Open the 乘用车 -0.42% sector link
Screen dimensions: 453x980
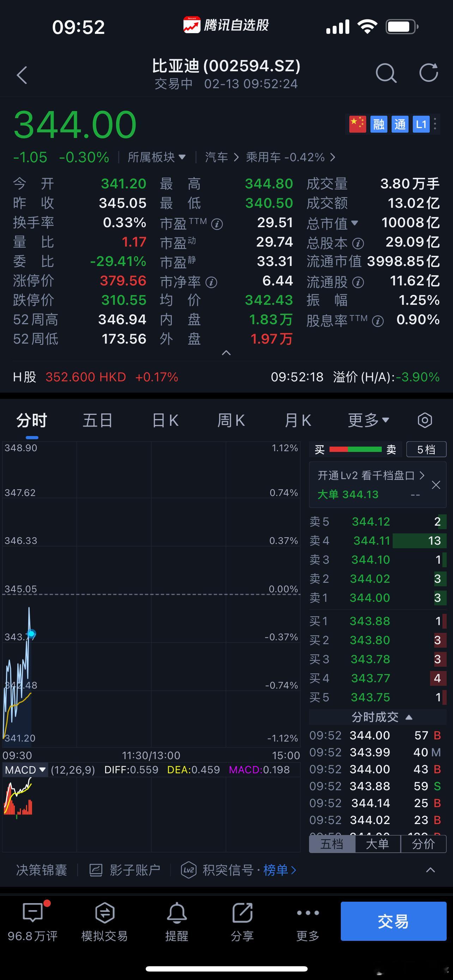click(x=291, y=157)
